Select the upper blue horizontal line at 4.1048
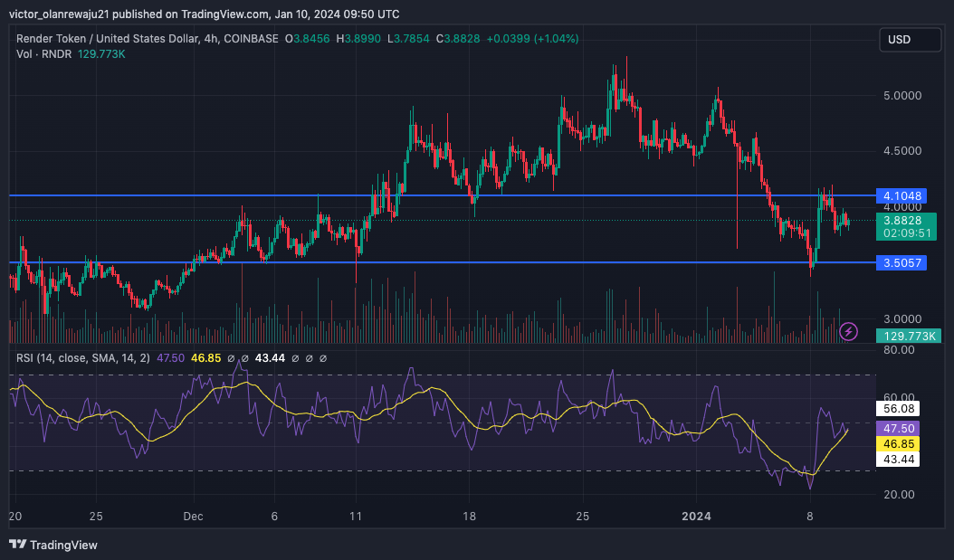954x560 pixels. (443, 195)
